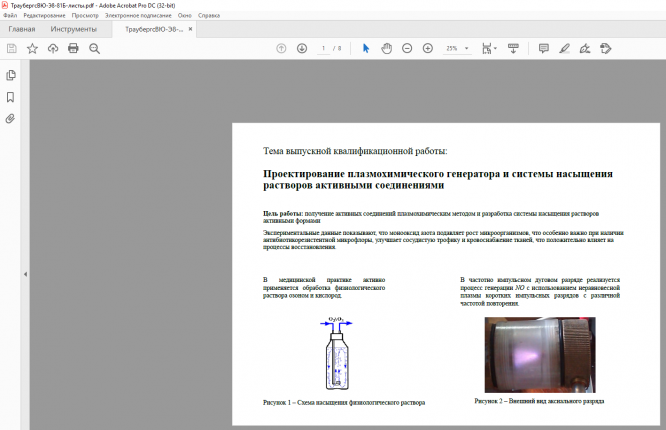
Task: Open the page fit options dropdown
Action: (x=489, y=48)
